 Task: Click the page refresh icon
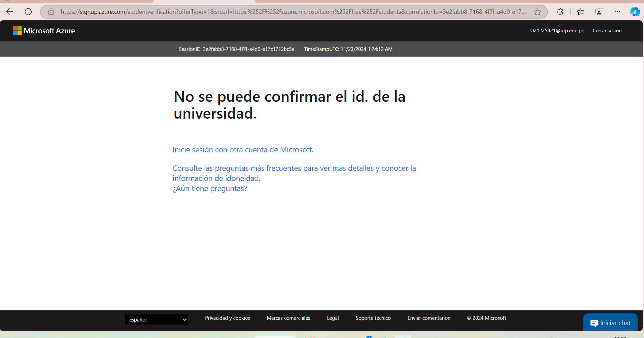[x=28, y=11]
